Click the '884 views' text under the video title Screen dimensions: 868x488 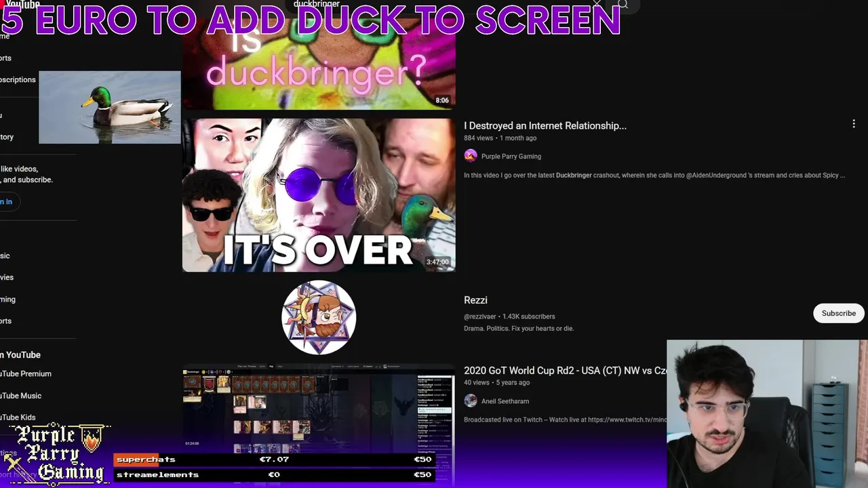(x=478, y=138)
